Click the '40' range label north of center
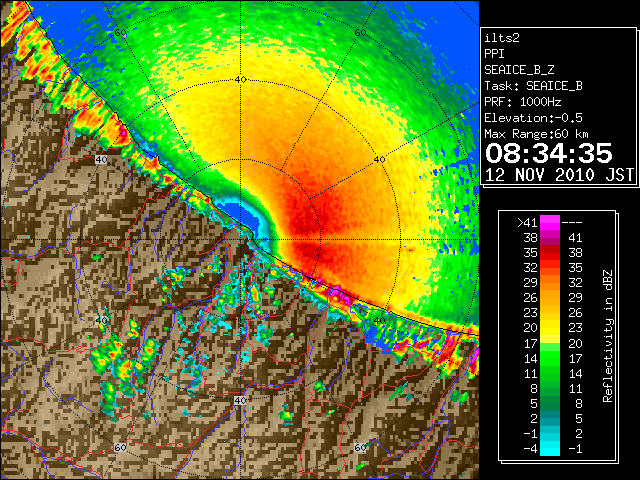This screenshot has width=640, height=480. point(240,80)
